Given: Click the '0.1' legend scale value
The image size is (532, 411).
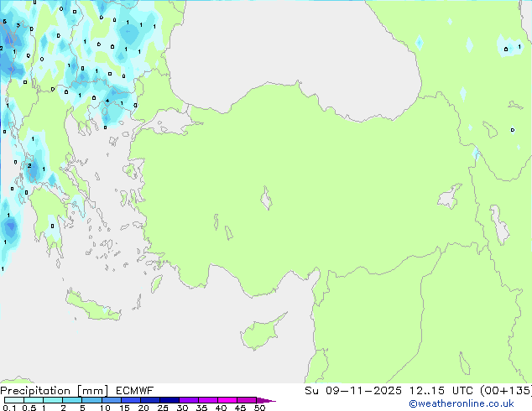Looking at the screenshot, I should click(9, 408).
